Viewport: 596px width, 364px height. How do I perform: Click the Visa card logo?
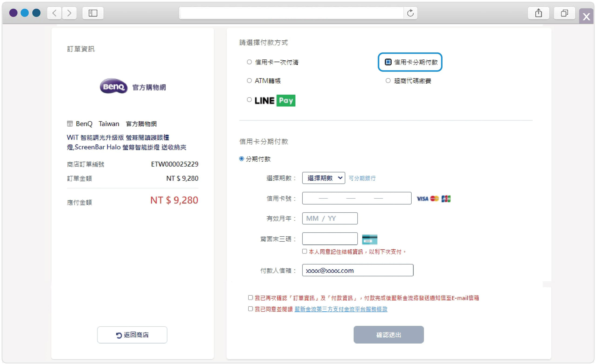pos(422,199)
